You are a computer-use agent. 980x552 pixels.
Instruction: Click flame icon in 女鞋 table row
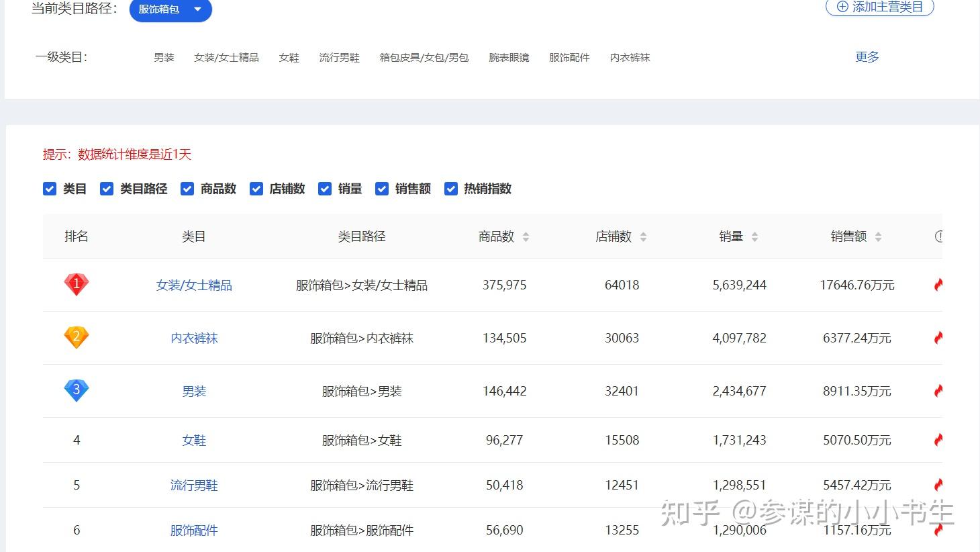click(x=938, y=440)
